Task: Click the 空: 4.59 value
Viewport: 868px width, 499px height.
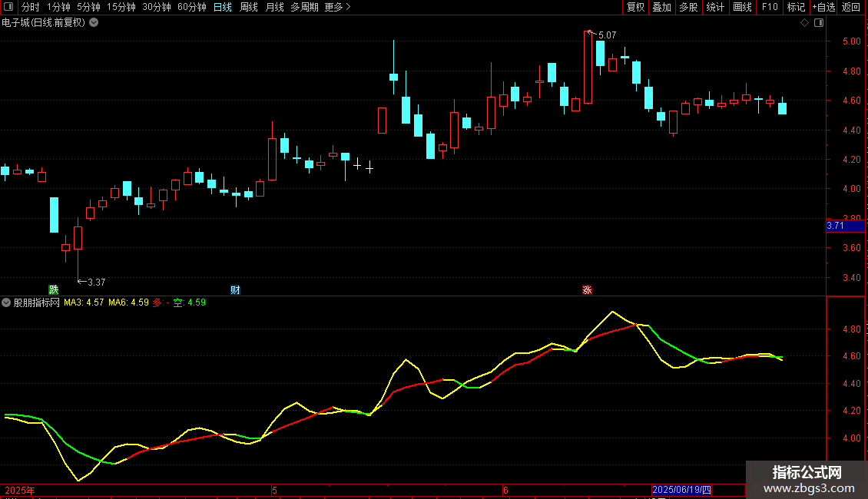Action: [x=189, y=302]
